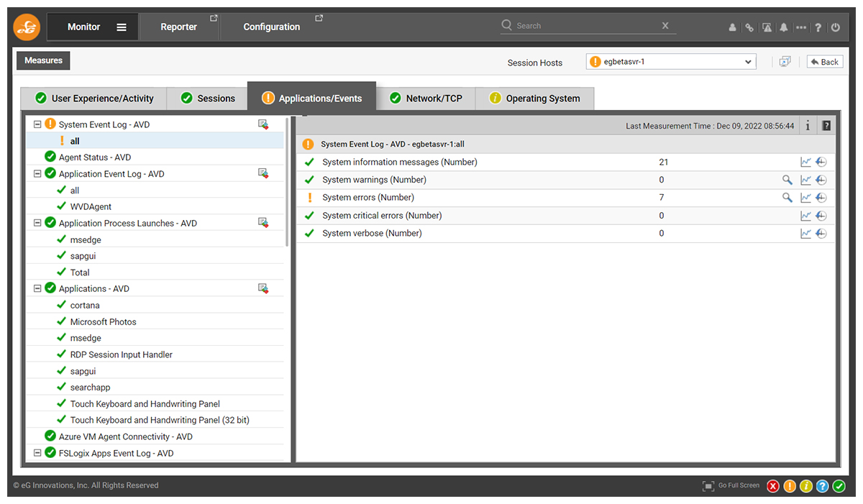Open history clock icon for System verbose
The image size is (863, 504).
pyautogui.click(x=821, y=234)
